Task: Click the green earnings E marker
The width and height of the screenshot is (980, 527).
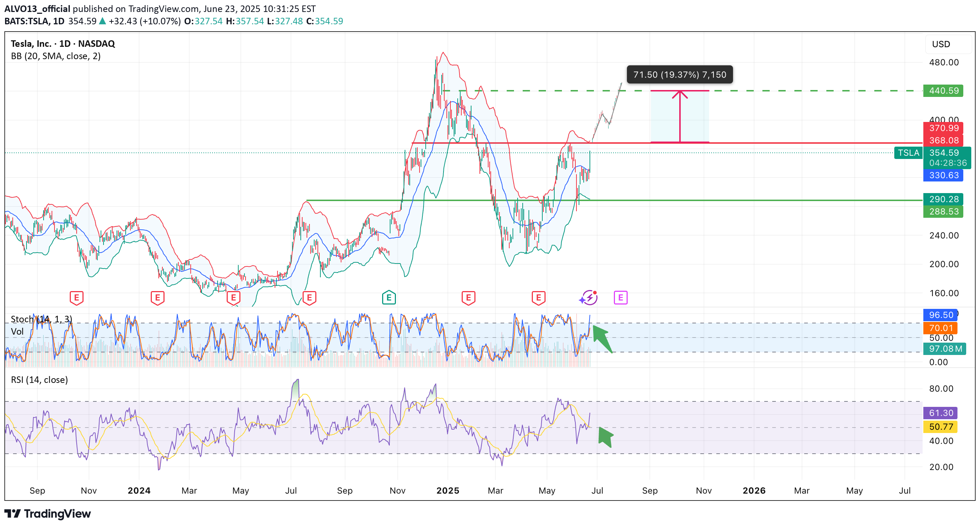Action: point(389,297)
